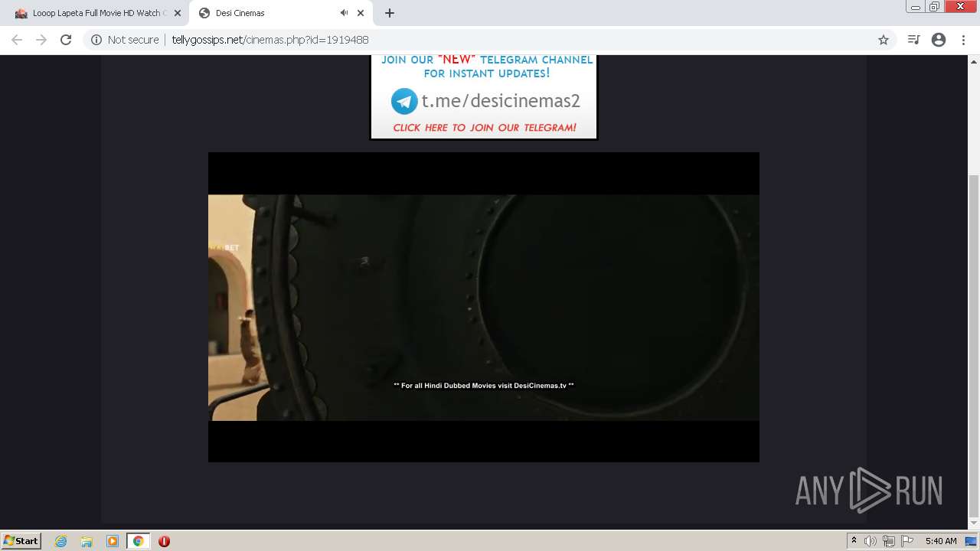
Task: Open the volume speaker tray icon
Action: pyautogui.click(x=871, y=541)
